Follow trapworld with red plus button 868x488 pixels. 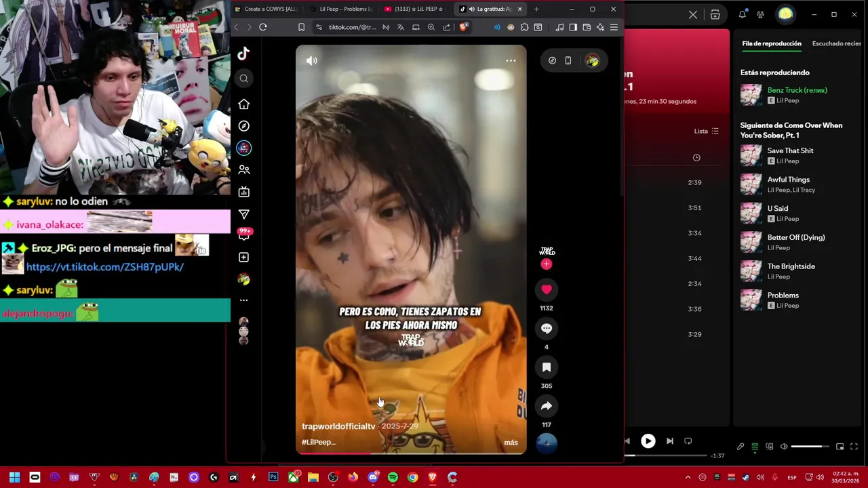point(547,264)
